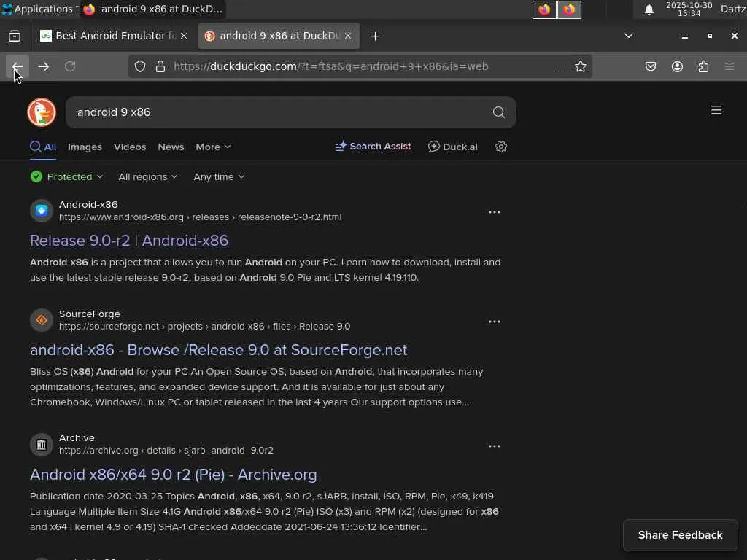Screen dimensions: 747x560
Task: View site security padlock icon
Action: coord(160,66)
